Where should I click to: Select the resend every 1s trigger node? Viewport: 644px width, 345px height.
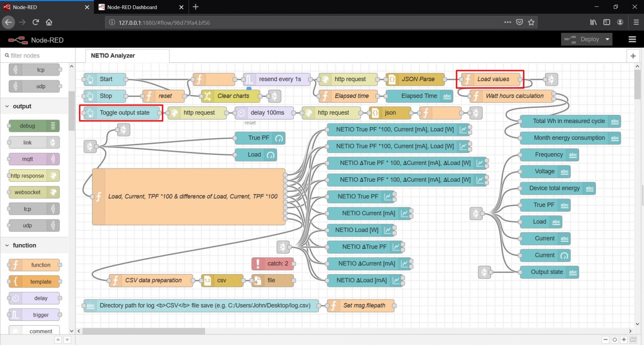[x=277, y=79]
